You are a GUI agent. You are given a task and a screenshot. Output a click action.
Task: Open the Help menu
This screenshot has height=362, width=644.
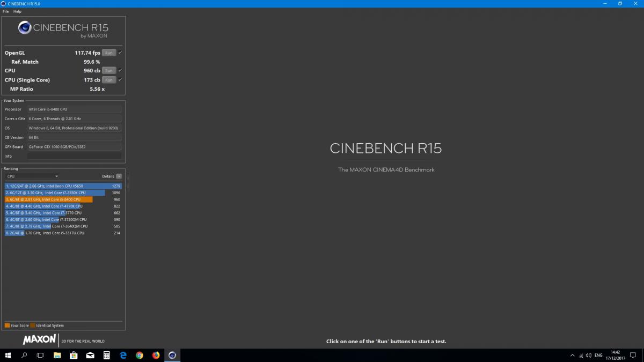pyautogui.click(x=18, y=11)
